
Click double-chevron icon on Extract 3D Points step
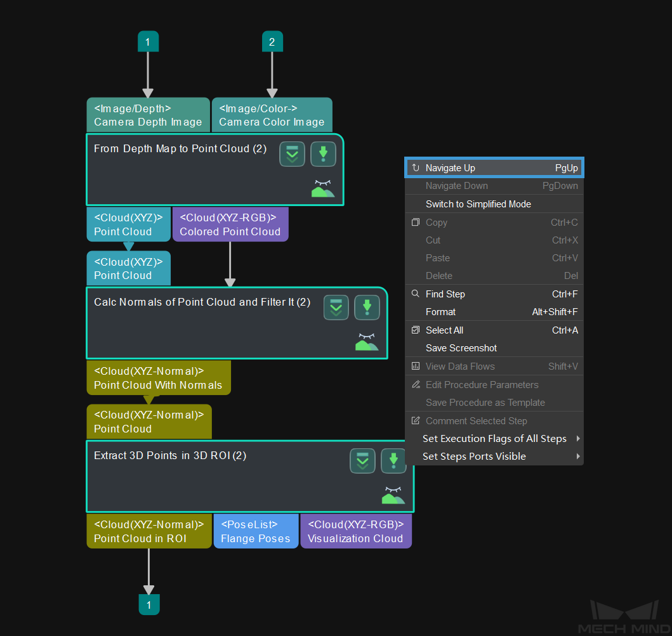[x=362, y=461]
